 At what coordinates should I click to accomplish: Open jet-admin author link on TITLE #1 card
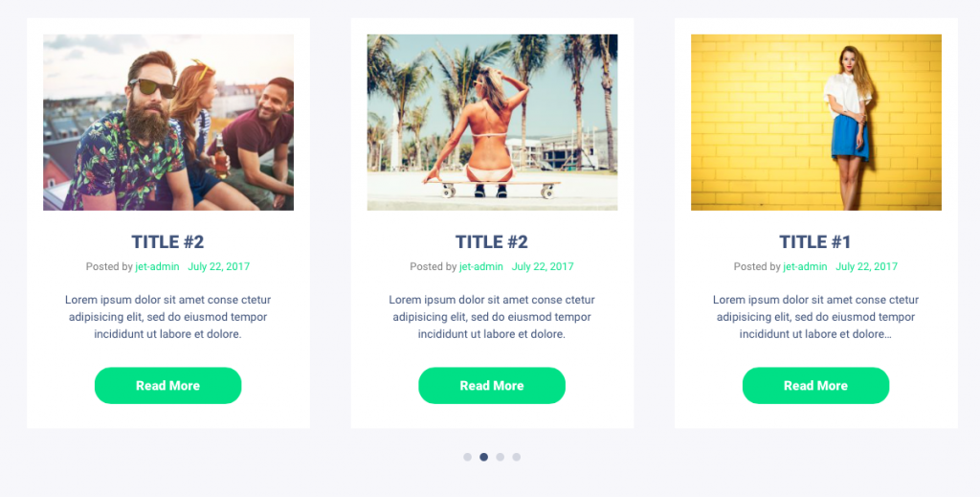pos(805,267)
